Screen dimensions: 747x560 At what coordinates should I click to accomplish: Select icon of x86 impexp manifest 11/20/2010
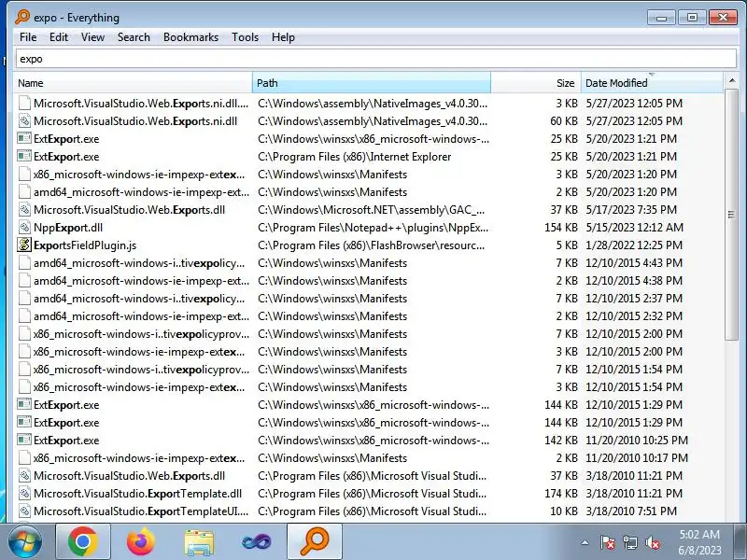(24, 457)
